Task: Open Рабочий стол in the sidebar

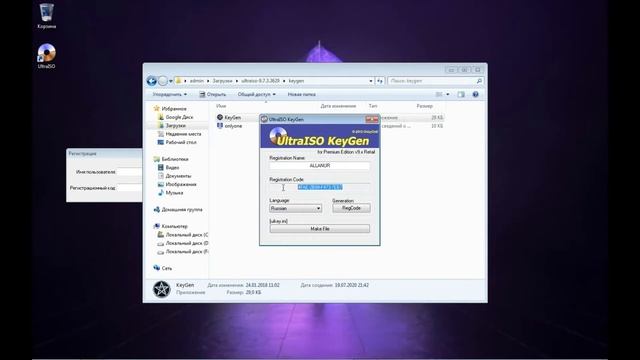Action: click(x=180, y=142)
